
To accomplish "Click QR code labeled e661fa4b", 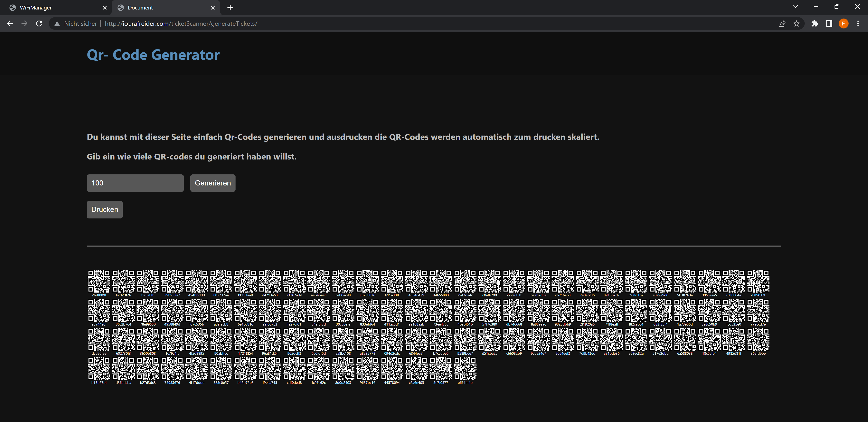I will tap(465, 368).
